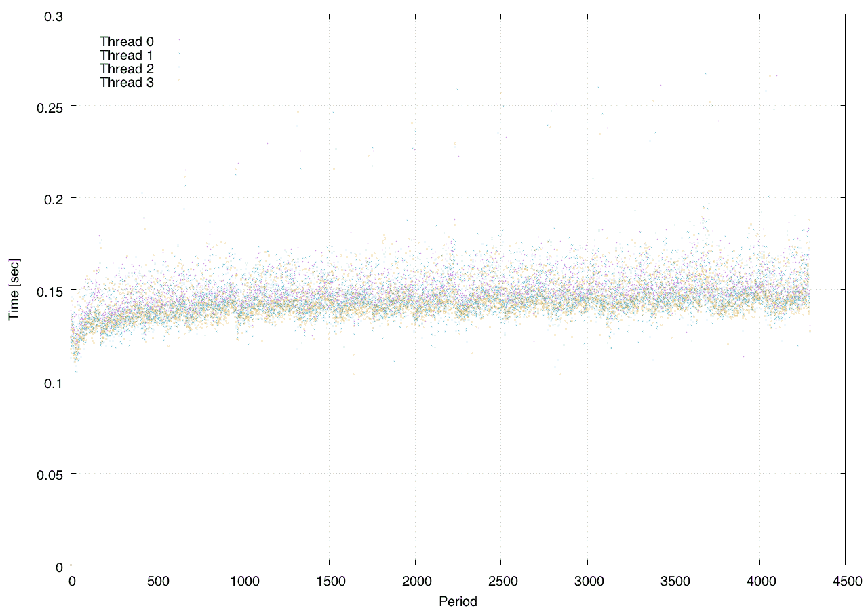Click the 3000 x-axis tick label

(587, 581)
